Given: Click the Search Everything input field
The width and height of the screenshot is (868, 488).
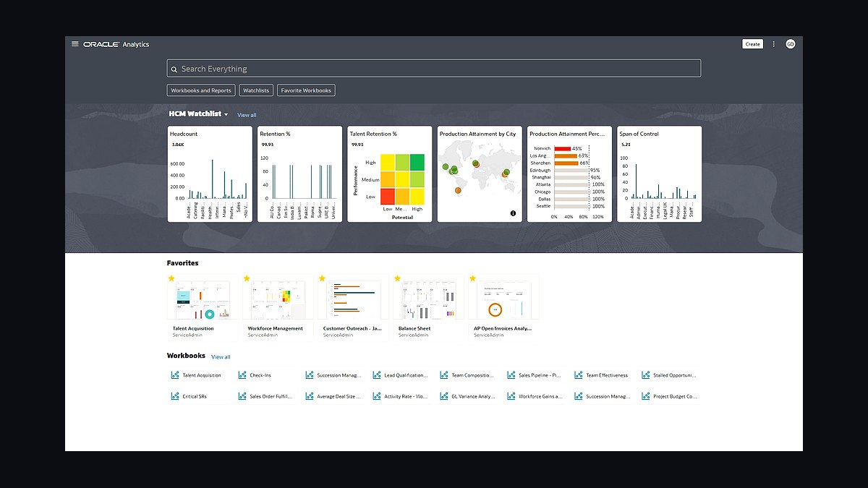Looking at the screenshot, I should coord(434,69).
